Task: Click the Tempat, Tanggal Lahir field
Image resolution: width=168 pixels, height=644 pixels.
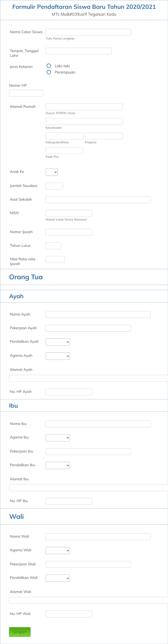Action: (x=78, y=51)
